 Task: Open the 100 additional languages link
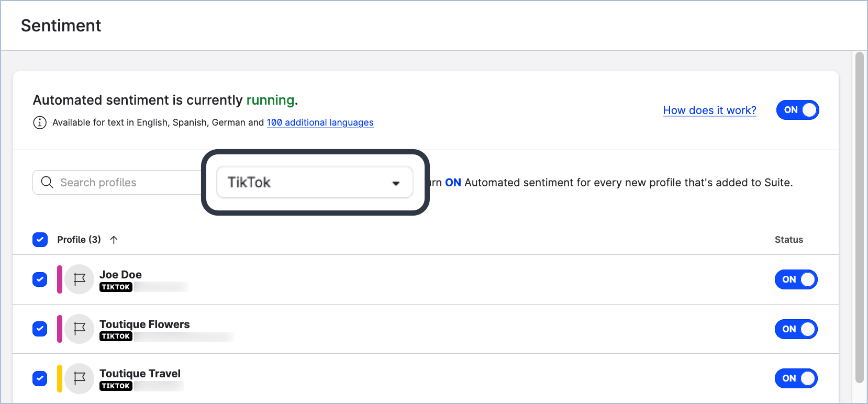320,122
